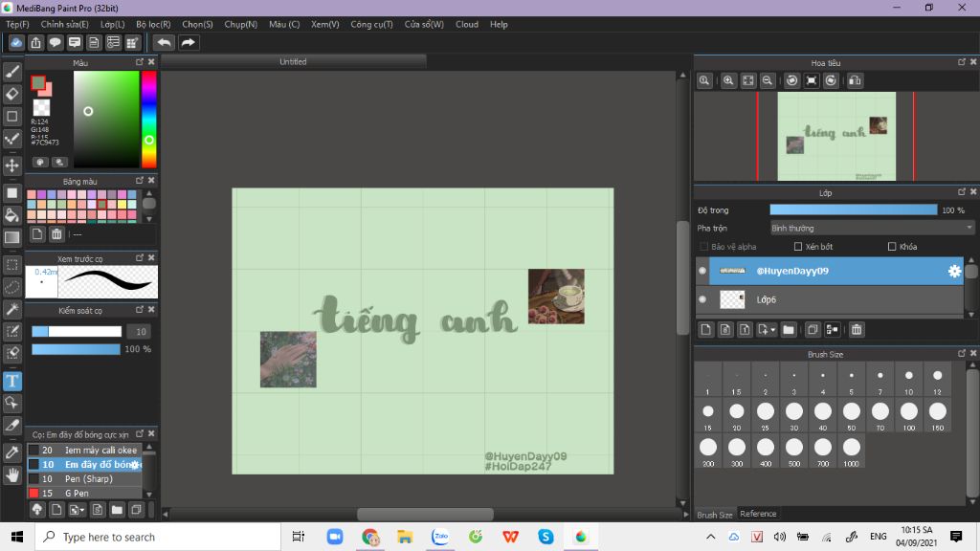Screen dimensions: 980x551
Task: Toggle Khóa lock checkbox
Action: pyautogui.click(x=891, y=247)
